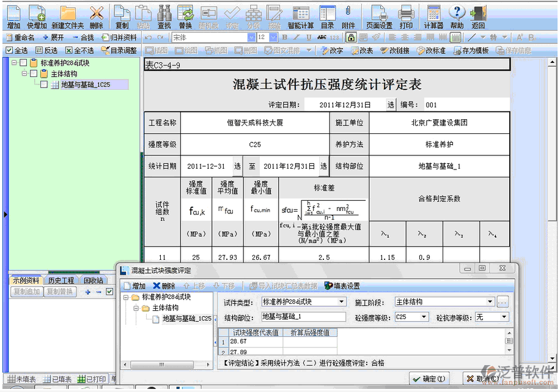This screenshot has width=560, height=392.
Task: Toggle the 主体结构 checkbox in left tree
Action: click(x=34, y=74)
